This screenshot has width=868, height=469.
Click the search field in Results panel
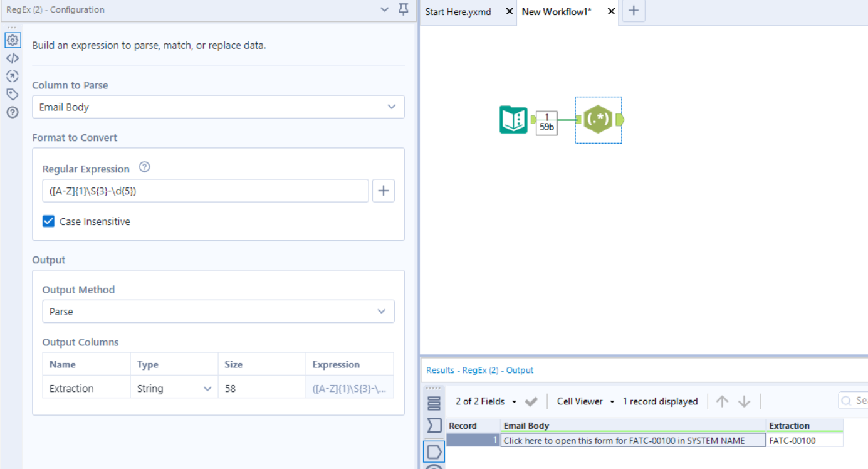click(855, 400)
